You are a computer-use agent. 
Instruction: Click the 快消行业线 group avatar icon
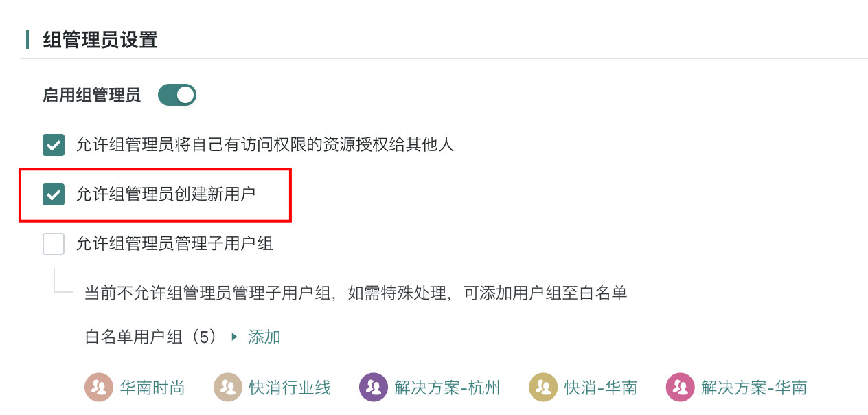[x=227, y=388]
